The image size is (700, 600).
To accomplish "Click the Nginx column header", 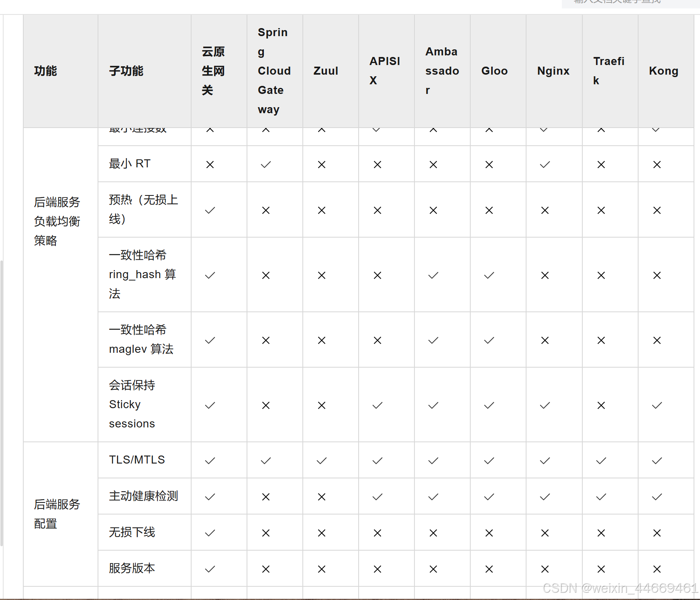I will tap(553, 71).
